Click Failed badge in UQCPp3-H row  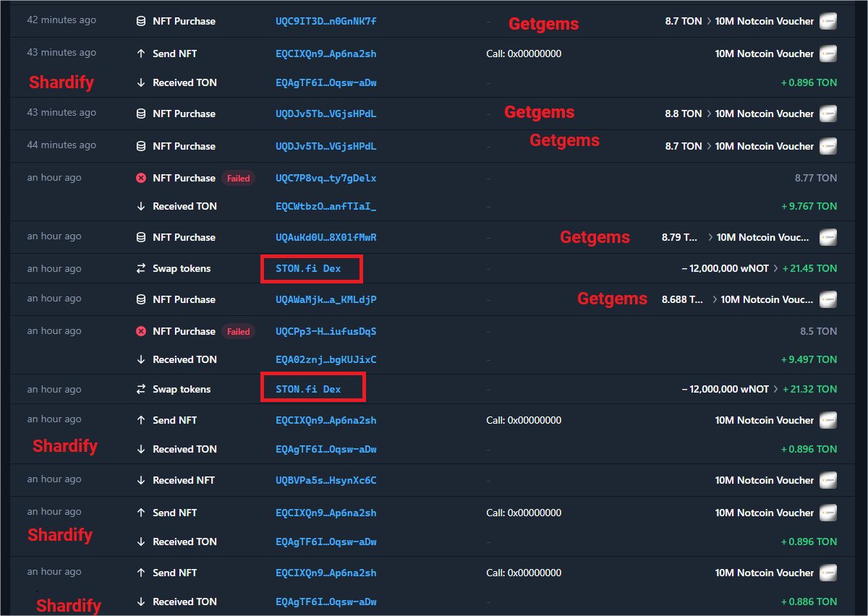(x=239, y=331)
